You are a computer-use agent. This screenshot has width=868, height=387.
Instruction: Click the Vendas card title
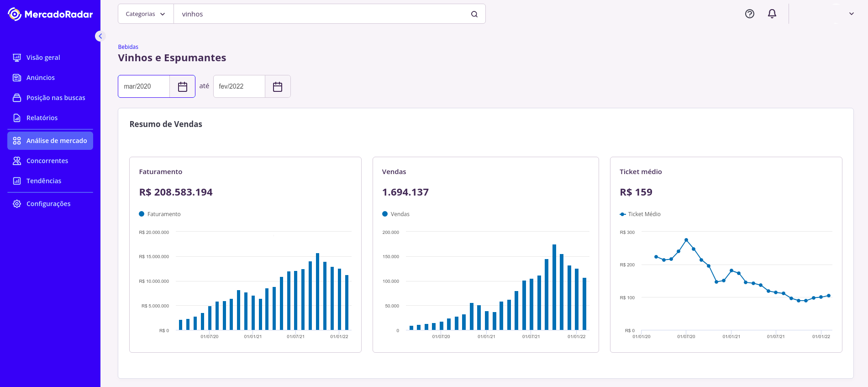(x=394, y=172)
